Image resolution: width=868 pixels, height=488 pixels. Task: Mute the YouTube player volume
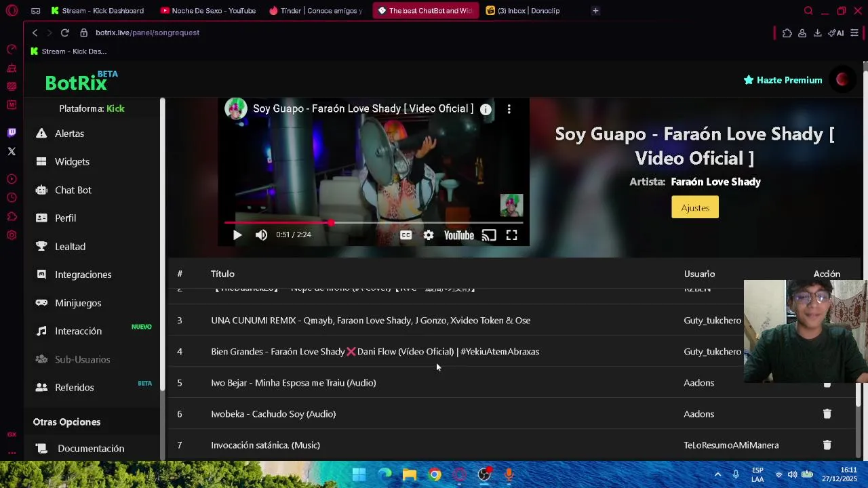pos(261,235)
